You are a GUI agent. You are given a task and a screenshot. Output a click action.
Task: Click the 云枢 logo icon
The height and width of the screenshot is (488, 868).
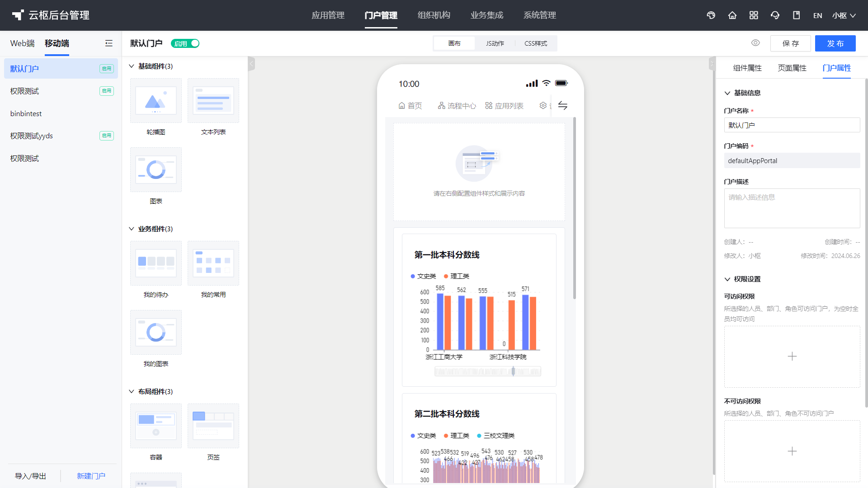(x=18, y=15)
